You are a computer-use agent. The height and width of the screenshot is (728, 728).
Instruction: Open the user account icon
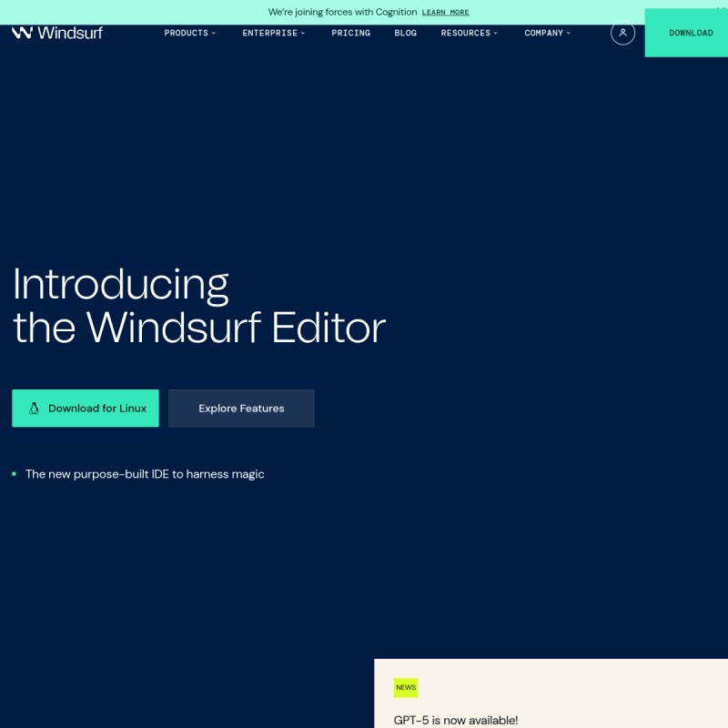tap(622, 33)
